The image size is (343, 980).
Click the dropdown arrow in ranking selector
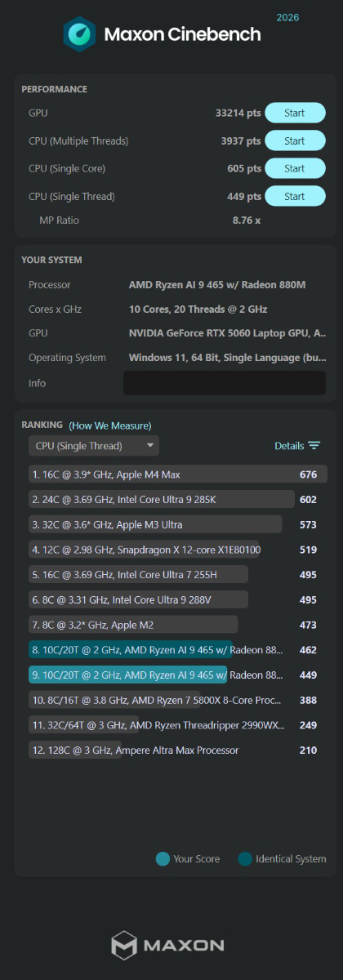coord(149,446)
